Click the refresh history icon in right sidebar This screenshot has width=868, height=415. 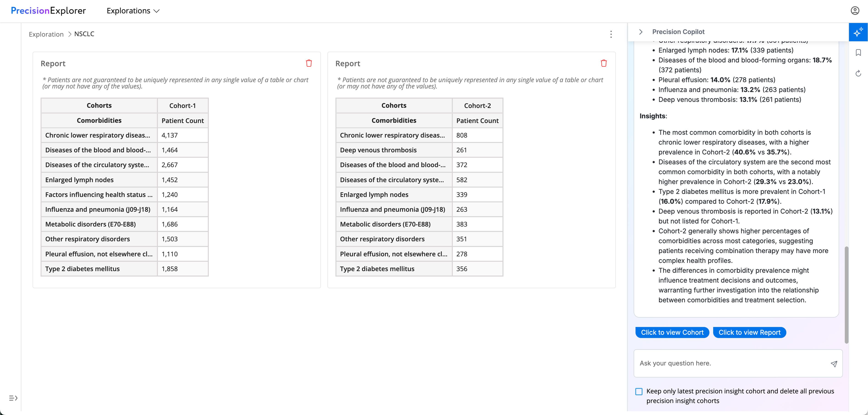click(858, 73)
